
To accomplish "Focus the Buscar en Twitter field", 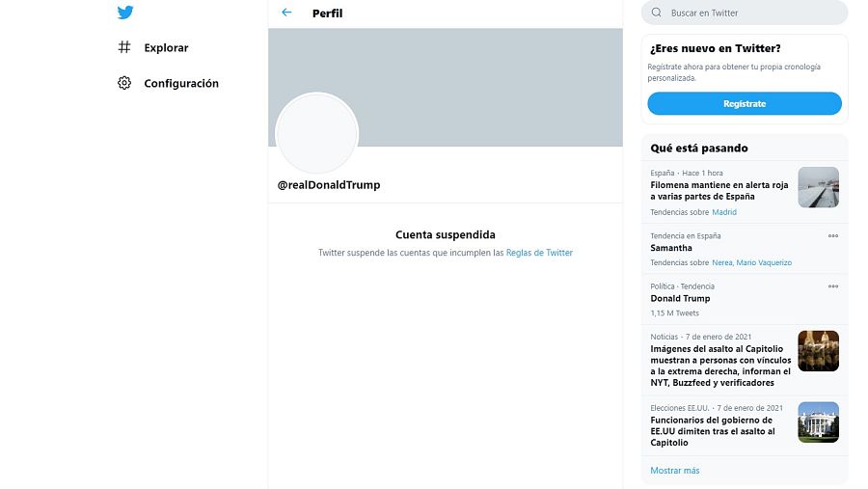I will point(752,13).
